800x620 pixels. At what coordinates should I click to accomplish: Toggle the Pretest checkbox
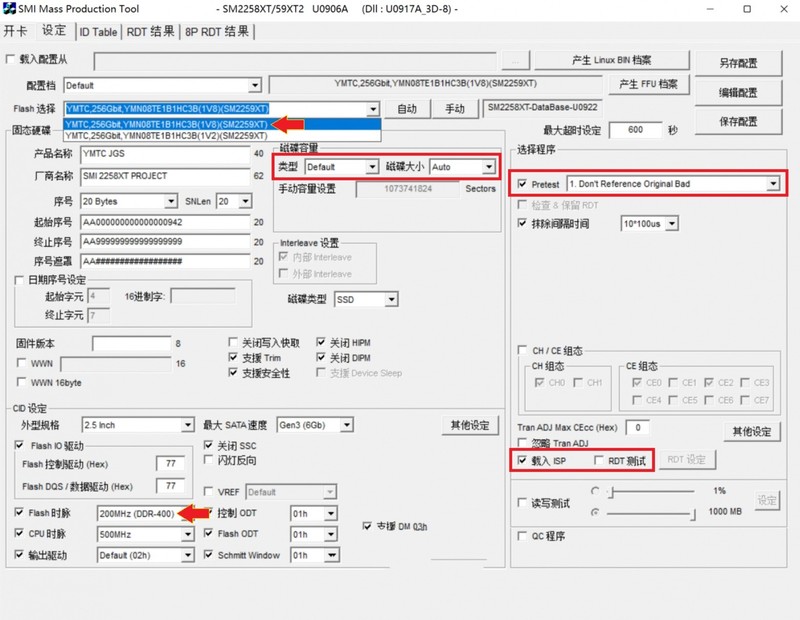click(524, 182)
